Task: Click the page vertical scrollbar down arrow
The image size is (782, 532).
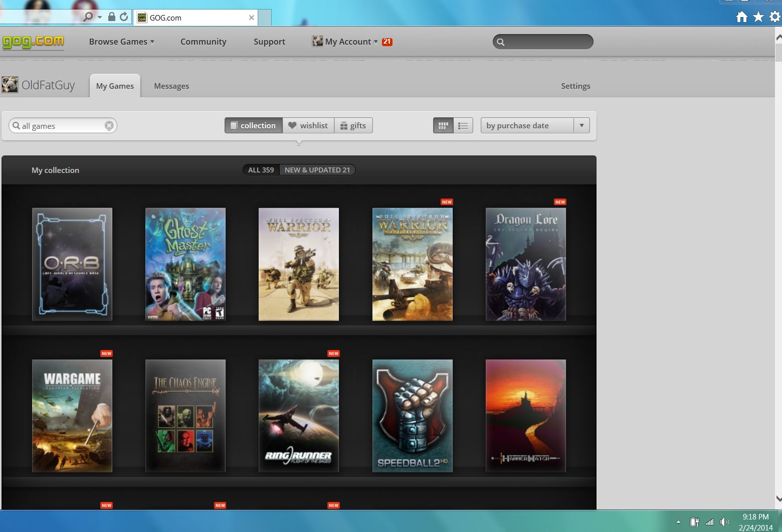Action: [x=778, y=498]
